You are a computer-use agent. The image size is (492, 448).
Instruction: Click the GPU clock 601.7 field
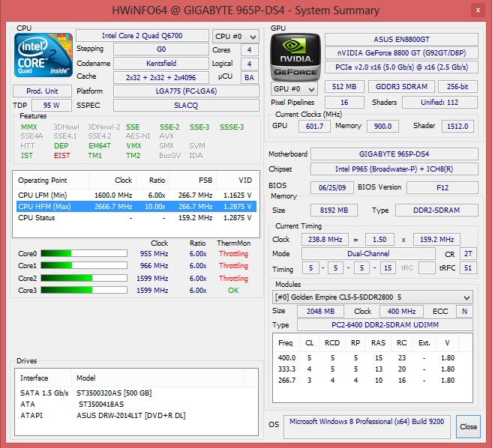[314, 126]
